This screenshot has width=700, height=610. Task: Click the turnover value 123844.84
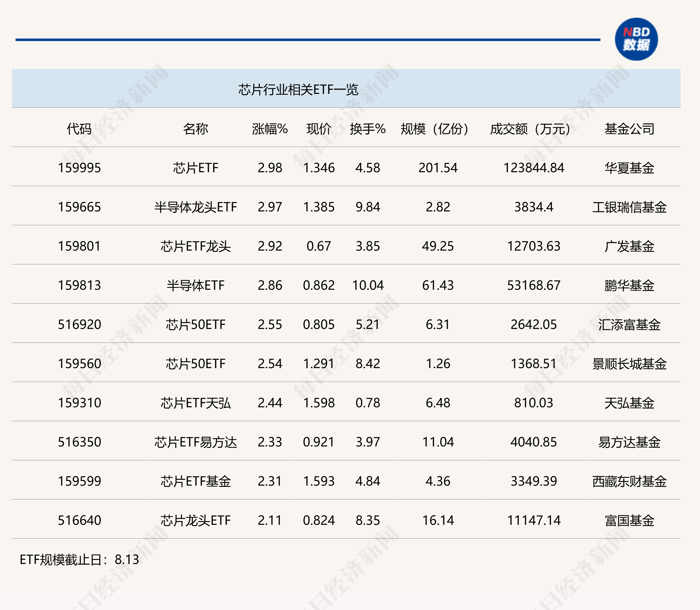click(x=533, y=168)
